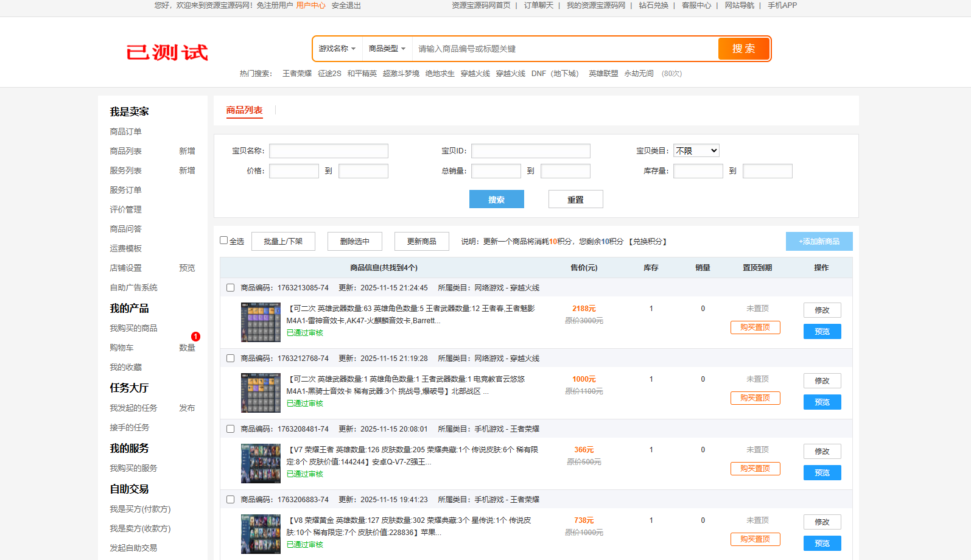Screen dimensions: 971x560
Task: Check the box for product 1763212768-74
Action: pyautogui.click(x=230, y=359)
